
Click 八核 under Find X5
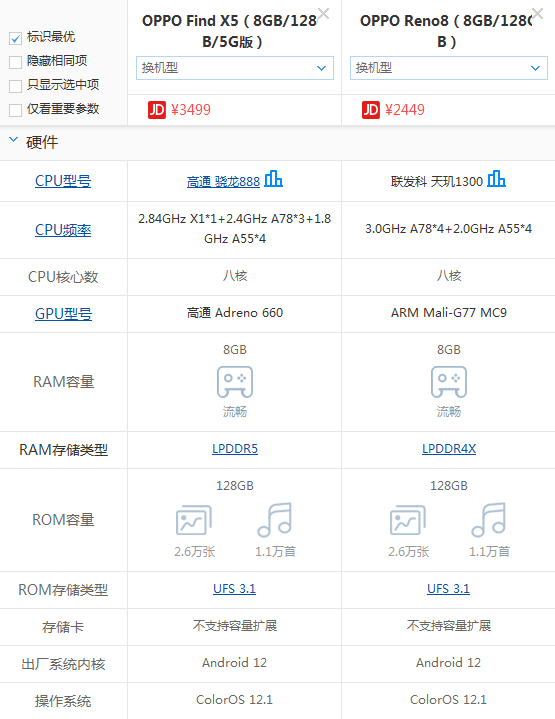coord(235,276)
